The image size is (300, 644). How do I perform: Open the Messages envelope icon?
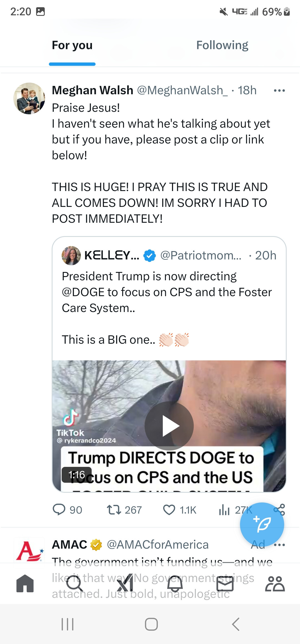(225, 583)
